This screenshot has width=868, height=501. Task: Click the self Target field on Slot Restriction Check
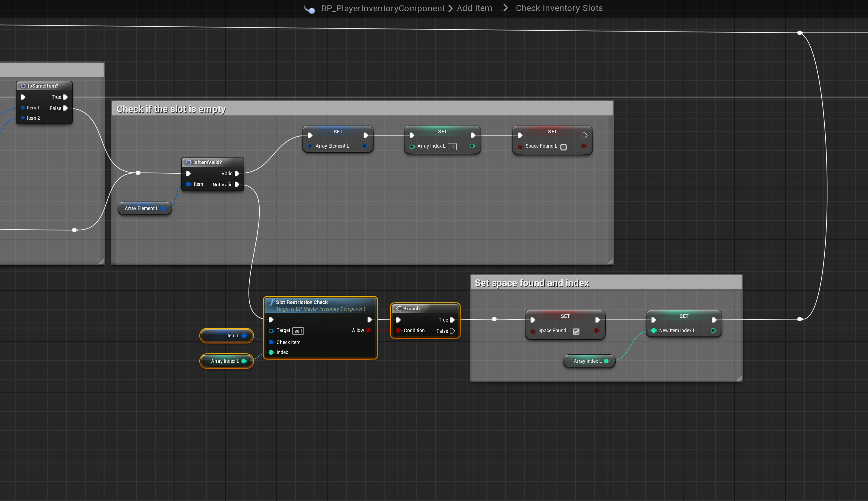pyautogui.click(x=298, y=331)
